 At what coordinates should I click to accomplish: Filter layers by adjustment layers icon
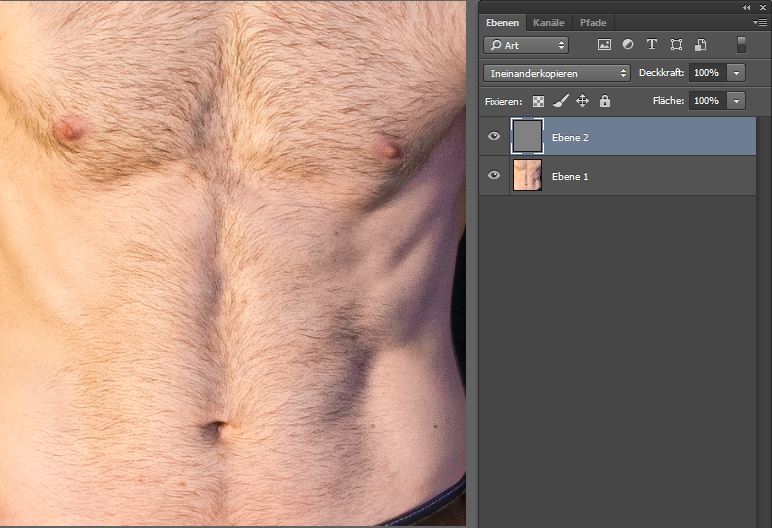pos(628,44)
